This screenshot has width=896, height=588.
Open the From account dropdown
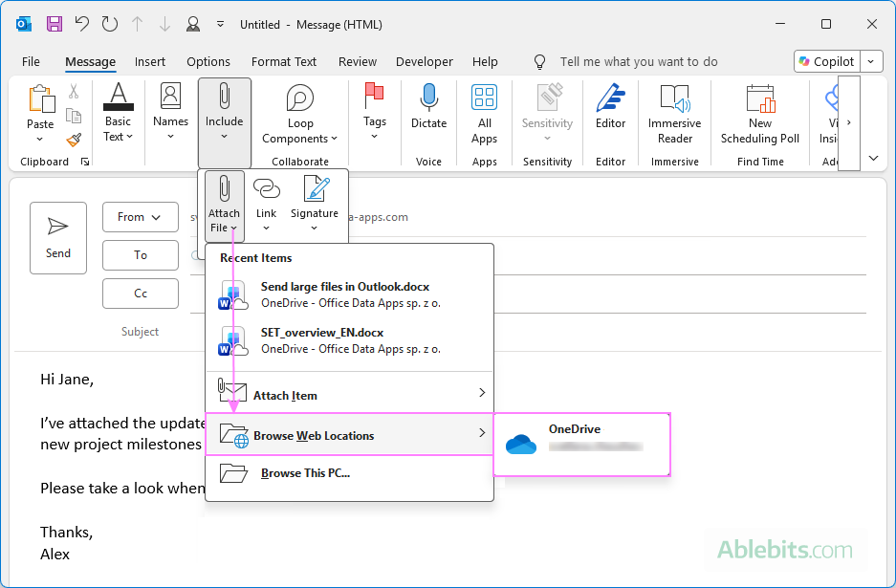pyautogui.click(x=141, y=217)
